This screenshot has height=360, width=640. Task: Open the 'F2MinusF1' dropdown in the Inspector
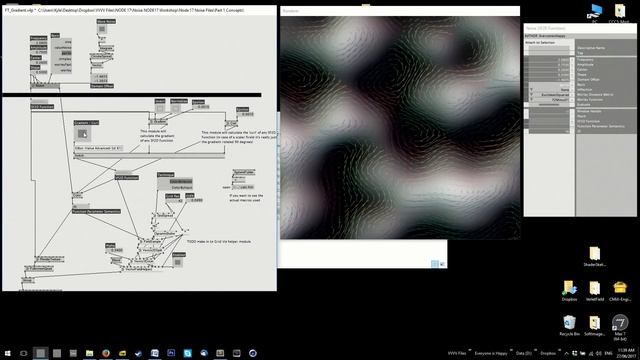[549, 99]
